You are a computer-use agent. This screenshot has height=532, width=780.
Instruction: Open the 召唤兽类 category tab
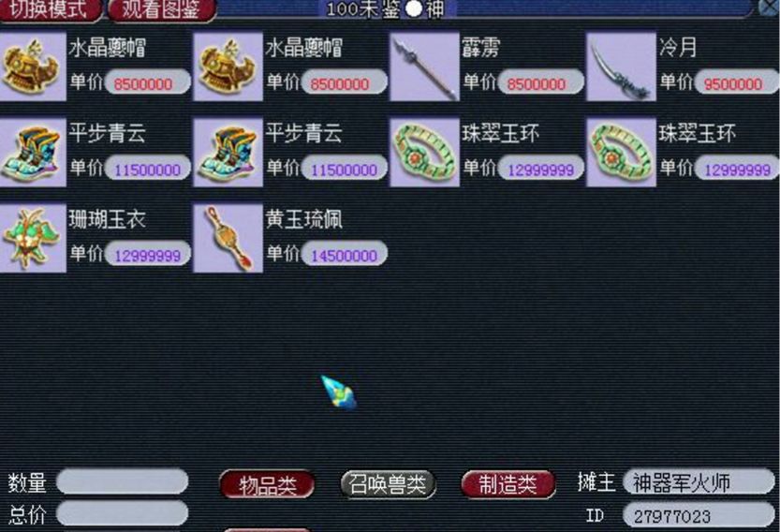click(388, 483)
